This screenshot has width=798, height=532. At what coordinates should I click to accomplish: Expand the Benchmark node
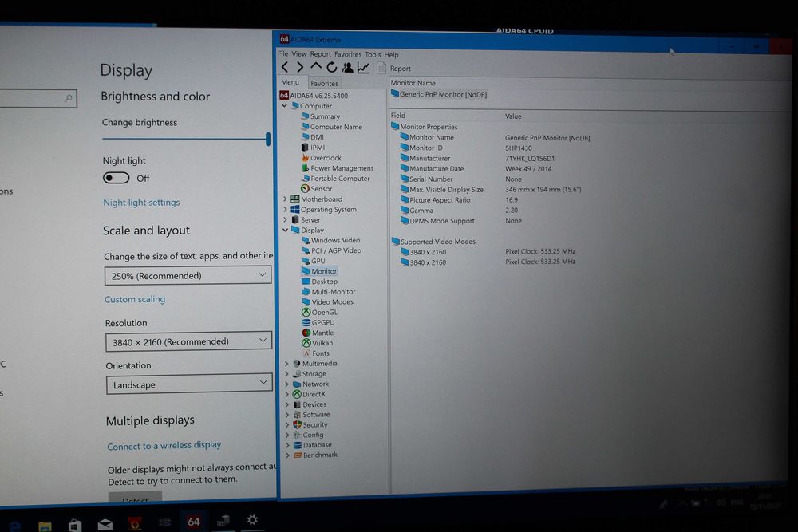[x=287, y=455]
